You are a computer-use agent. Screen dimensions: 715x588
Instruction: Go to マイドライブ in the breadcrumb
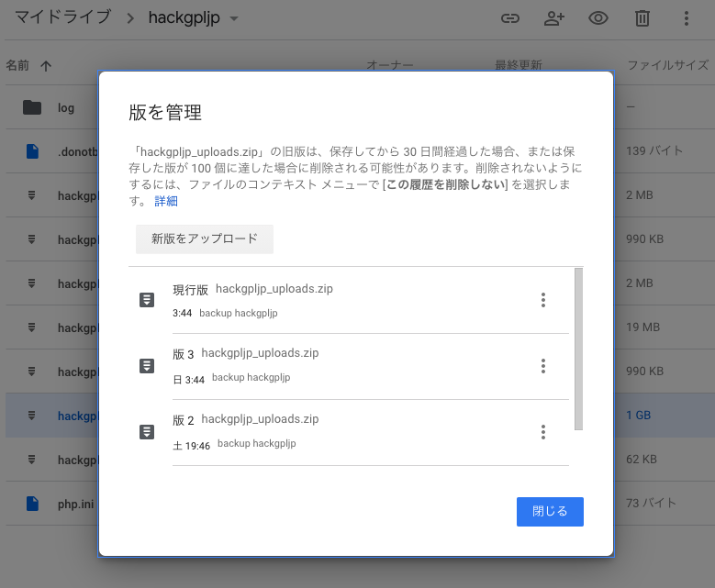(x=62, y=17)
